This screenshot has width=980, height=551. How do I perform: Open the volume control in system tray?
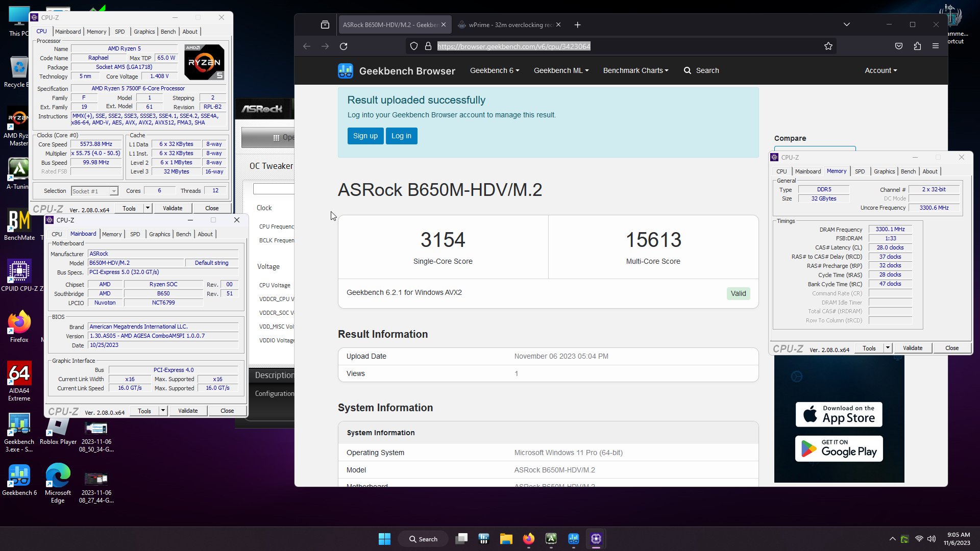(932, 539)
